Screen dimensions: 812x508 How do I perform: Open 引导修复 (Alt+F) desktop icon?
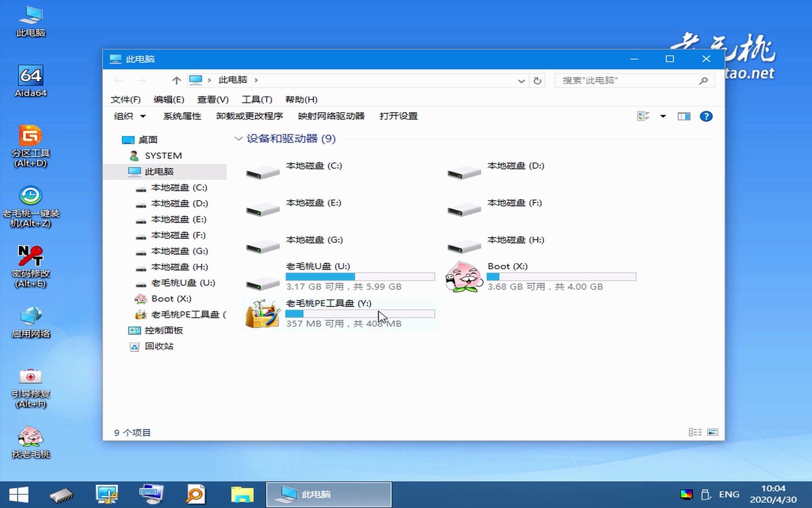30,388
